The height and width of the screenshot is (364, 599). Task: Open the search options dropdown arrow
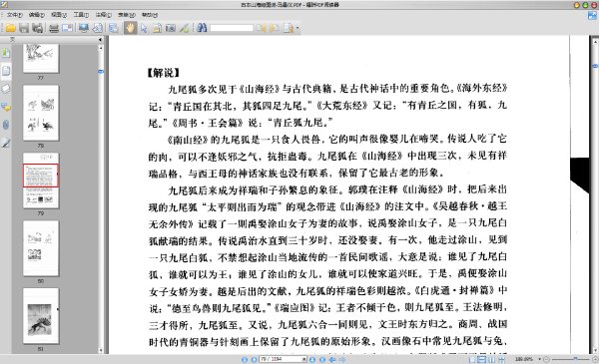(x=298, y=28)
